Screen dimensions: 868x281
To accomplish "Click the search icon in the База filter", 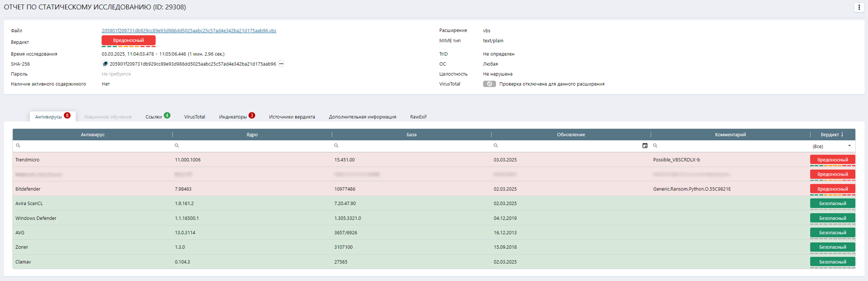I will coord(336,146).
